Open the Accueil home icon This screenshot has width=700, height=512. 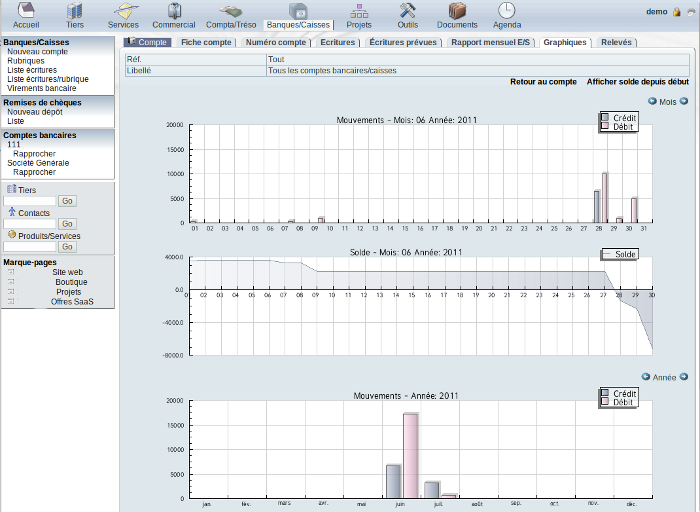pos(26,11)
